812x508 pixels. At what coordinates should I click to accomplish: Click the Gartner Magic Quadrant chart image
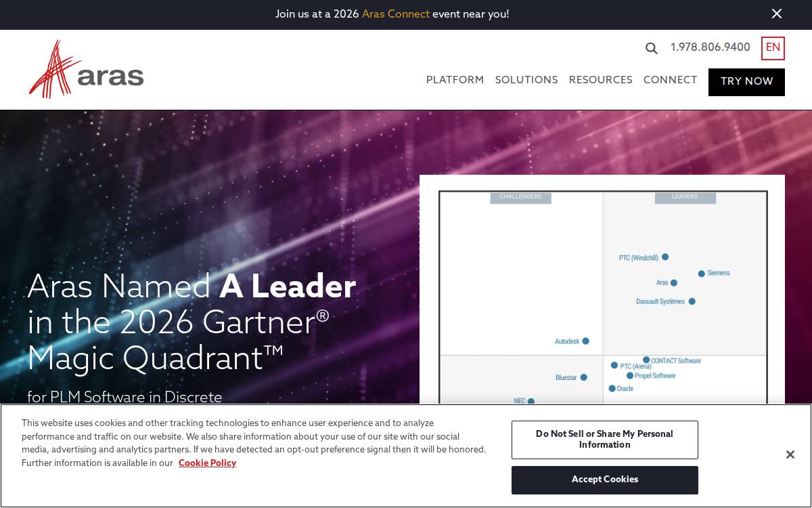pos(602,290)
